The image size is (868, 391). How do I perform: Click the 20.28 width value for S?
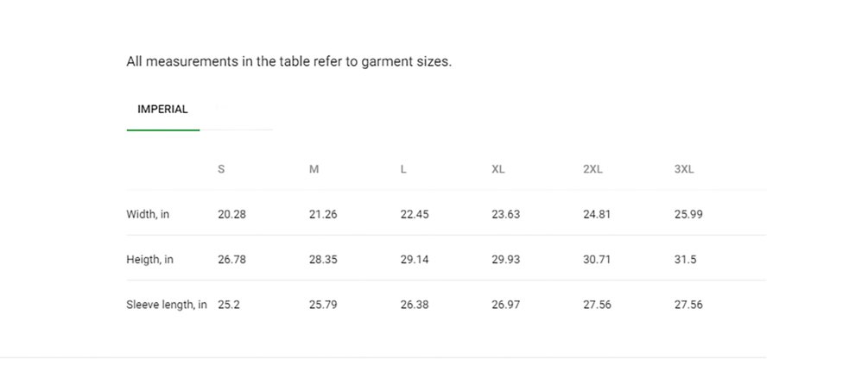231,214
